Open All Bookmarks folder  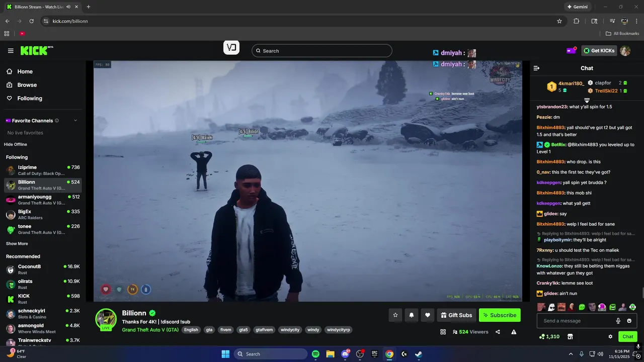pyautogui.click(x=622, y=34)
